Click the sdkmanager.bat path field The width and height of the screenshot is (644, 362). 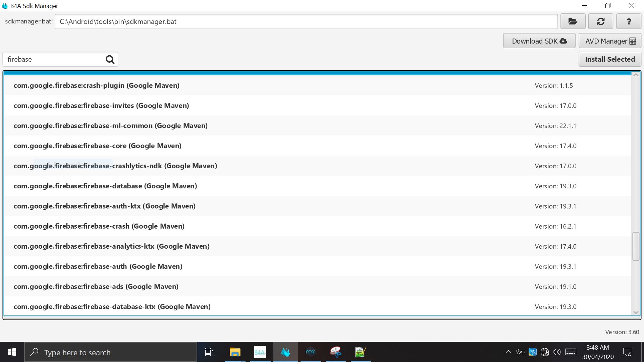tap(306, 21)
